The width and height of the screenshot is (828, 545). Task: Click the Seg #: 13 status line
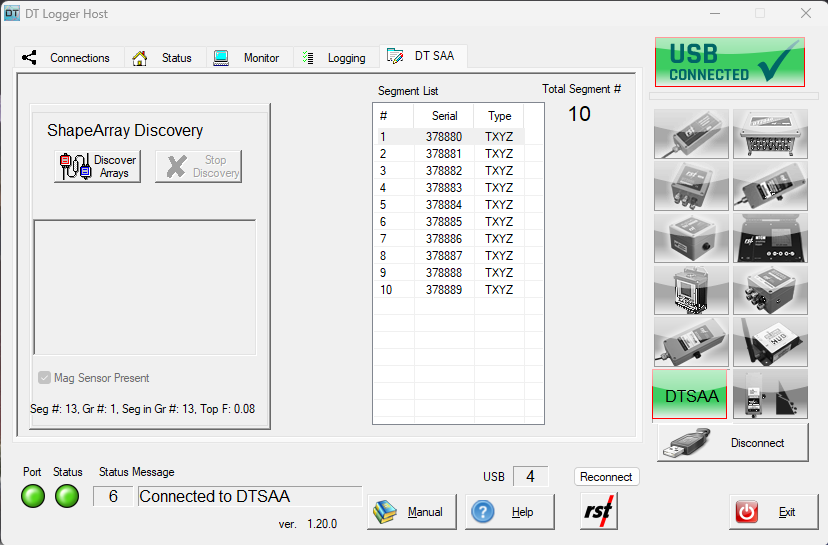pyautogui.click(x=143, y=409)
